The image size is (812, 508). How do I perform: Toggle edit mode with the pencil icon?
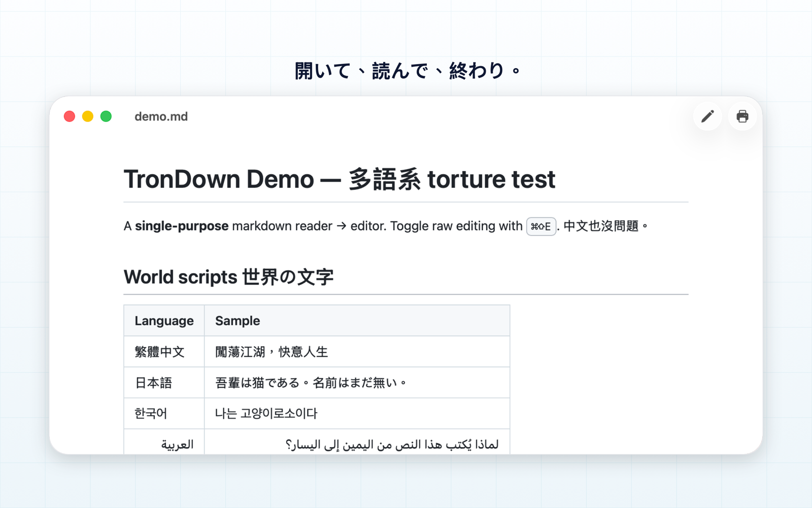click(707, 116)
